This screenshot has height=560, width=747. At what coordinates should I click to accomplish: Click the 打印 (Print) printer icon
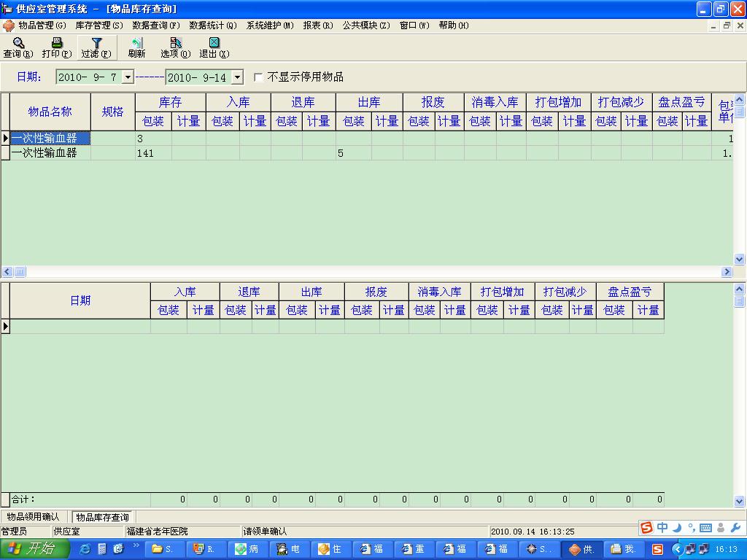tap(57, 44)
